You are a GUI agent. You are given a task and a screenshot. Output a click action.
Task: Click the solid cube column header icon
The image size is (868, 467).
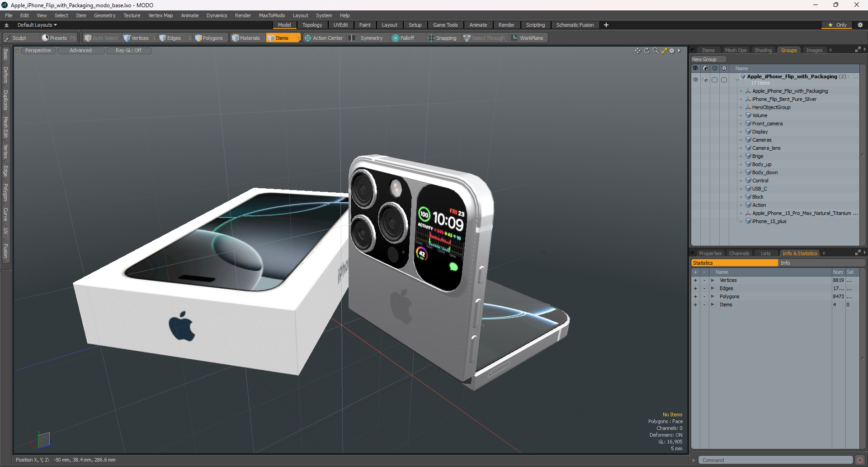[724, 68]
